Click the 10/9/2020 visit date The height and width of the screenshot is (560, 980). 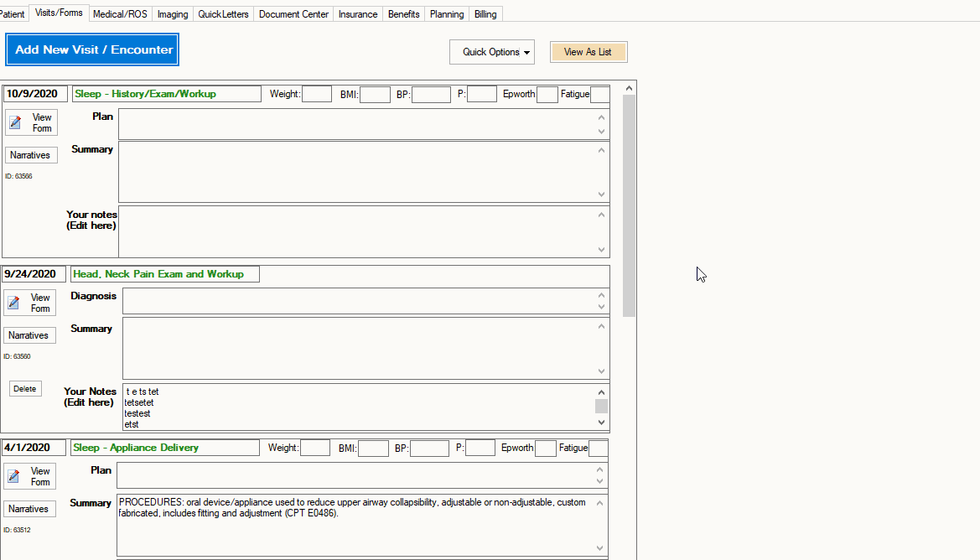click(34, 95)
